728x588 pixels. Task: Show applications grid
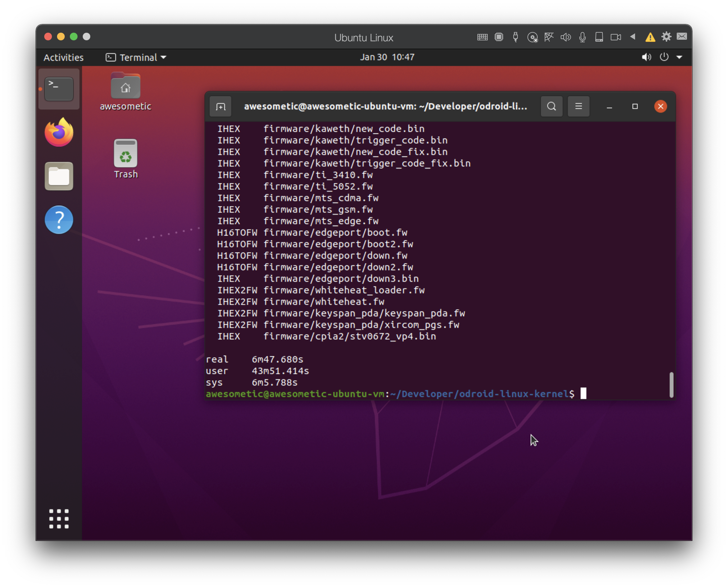pos(59,519)
